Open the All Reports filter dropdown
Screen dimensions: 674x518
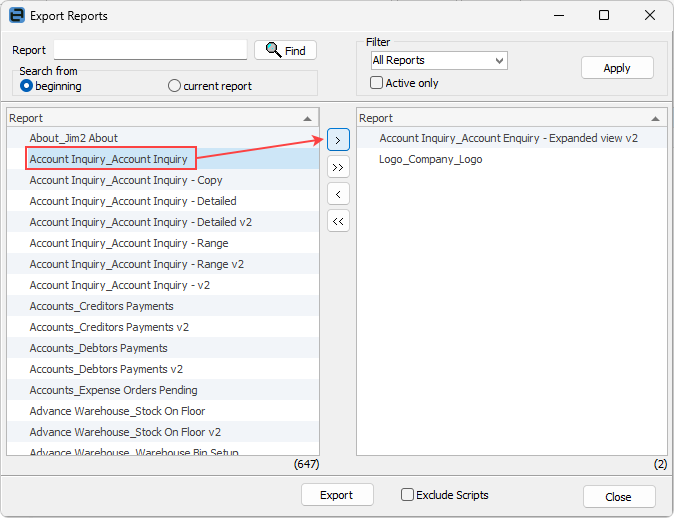[x=439, y=60]
